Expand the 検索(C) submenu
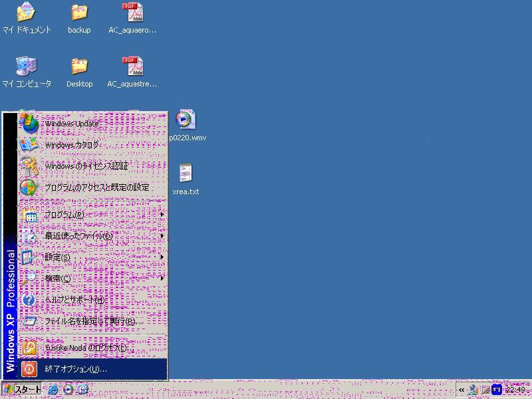532x399 pixels. 92,279
